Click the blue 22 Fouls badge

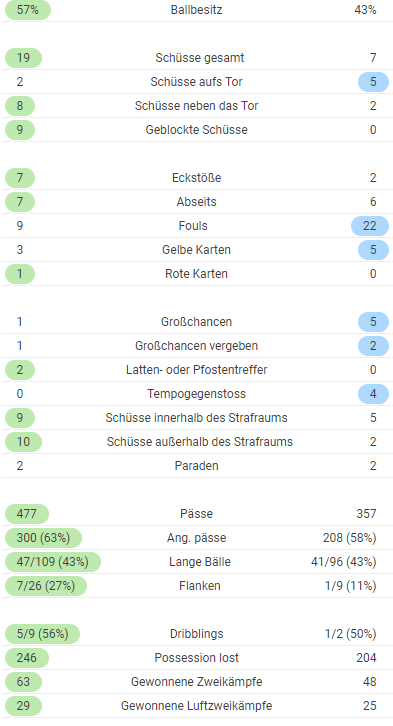coord(369,226)
